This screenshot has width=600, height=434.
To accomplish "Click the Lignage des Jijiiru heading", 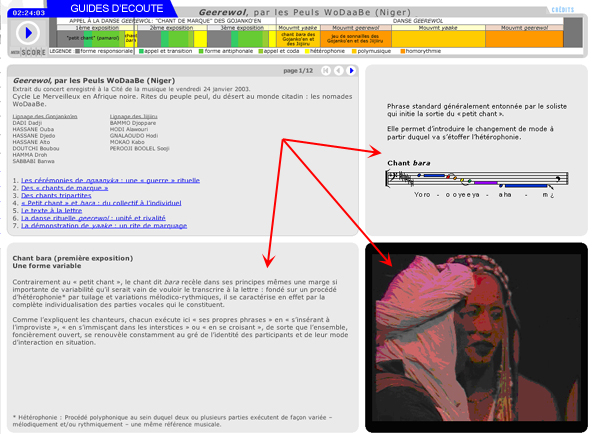I will [x=134, y=116].
